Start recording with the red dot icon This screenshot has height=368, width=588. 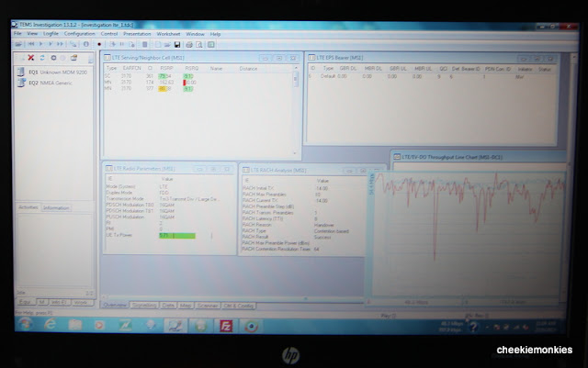pyautogui.click(x=99, y=44)
